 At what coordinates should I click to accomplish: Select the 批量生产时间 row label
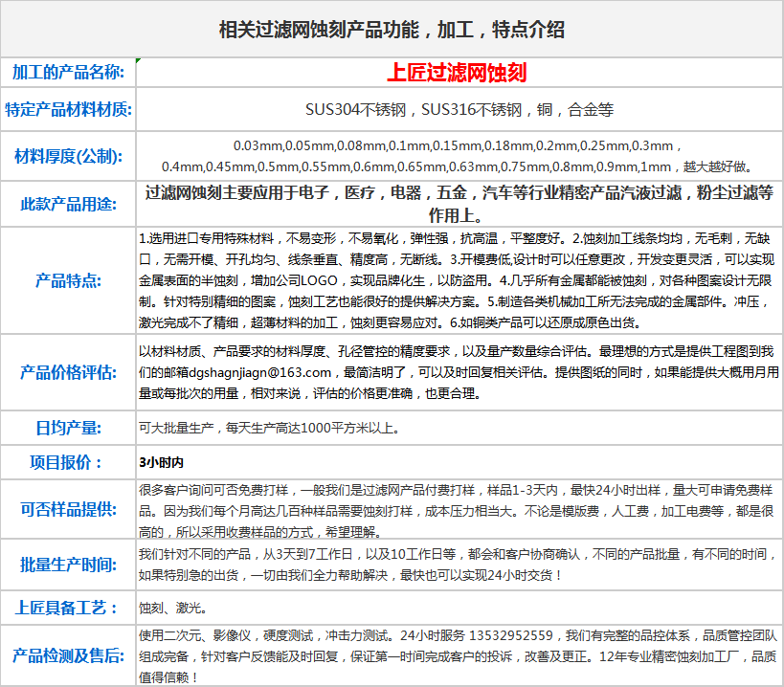(68, 565)
